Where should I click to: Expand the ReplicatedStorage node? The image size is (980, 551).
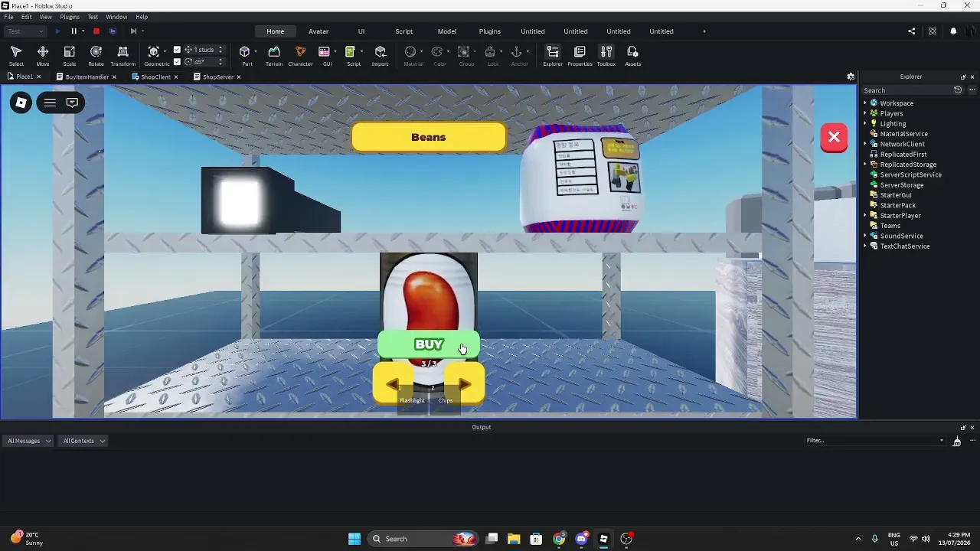coord(865,165)
